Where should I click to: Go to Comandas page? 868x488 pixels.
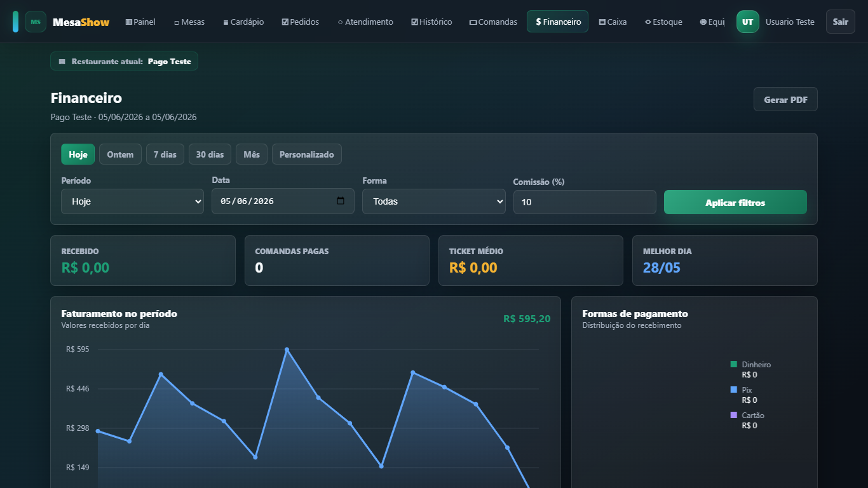tap(493, 22)
